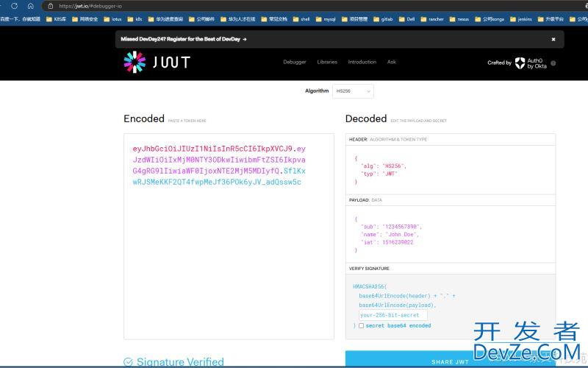The width and height of the screenshot is (588, 368).
Task: Open the rancher bookmark folder
Action: [432, 19]
